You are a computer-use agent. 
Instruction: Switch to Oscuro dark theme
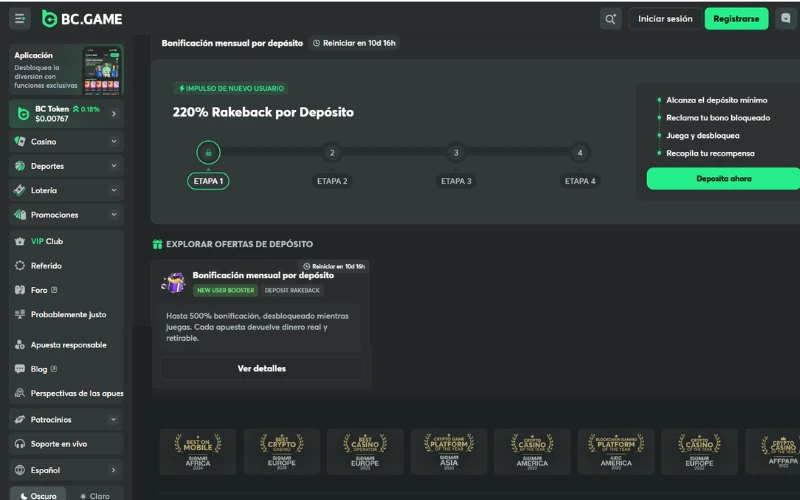pyautogui.click(x=38, y=495)
